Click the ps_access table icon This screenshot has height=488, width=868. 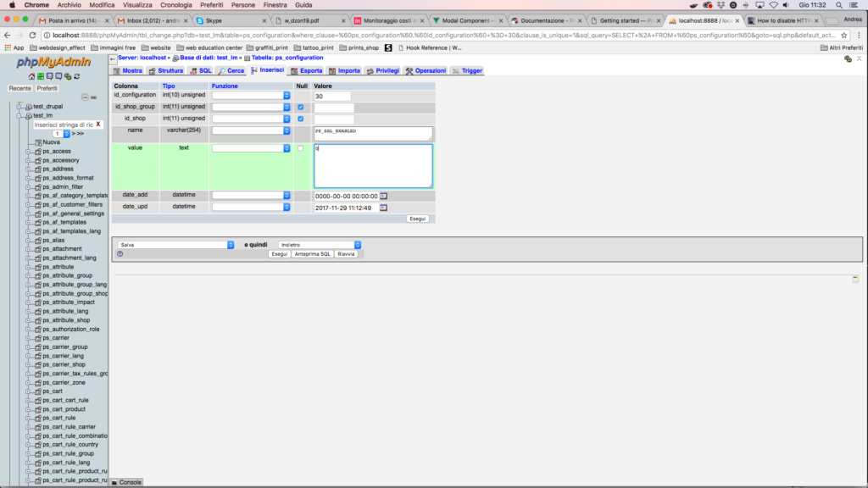[38, 151]
